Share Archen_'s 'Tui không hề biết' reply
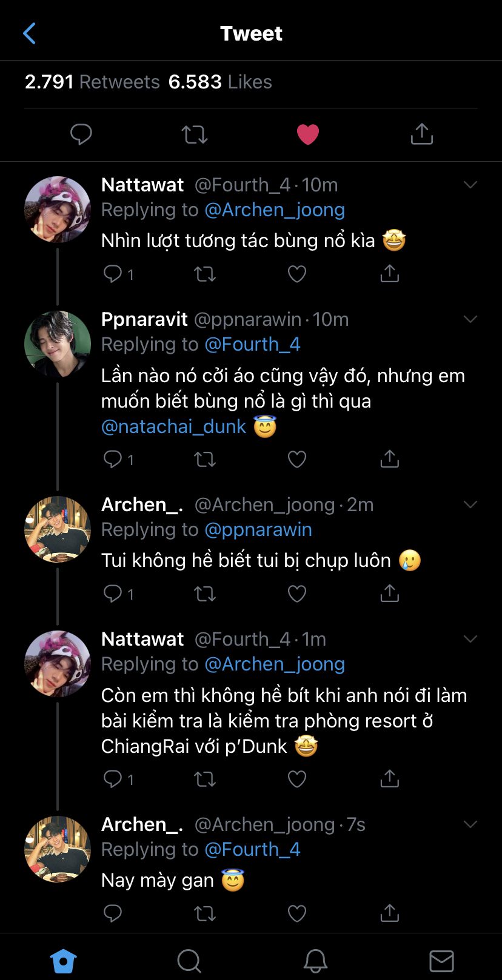Viewport: 502px width, 980px height. [x=389, y=594]
